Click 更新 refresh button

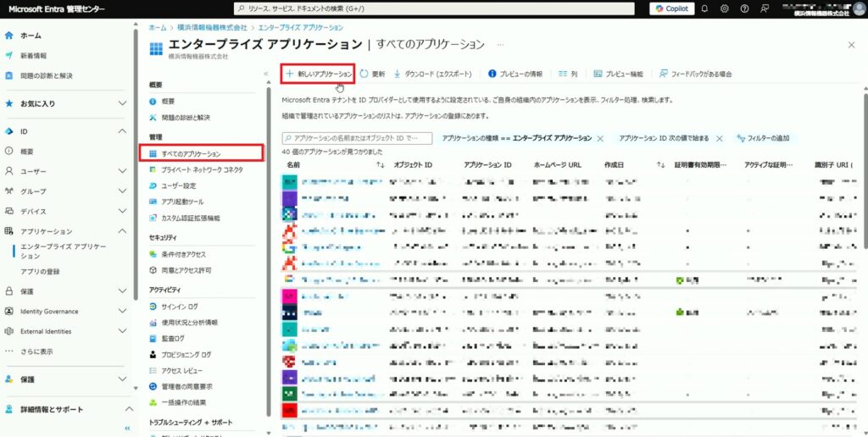click(x=373, y=74)
